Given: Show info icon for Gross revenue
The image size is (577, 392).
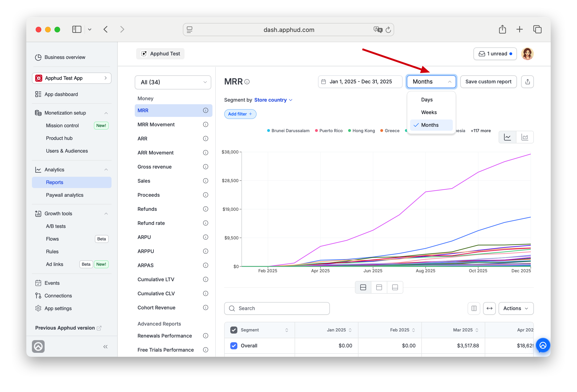Looking at the screenshot, I should 205,167.
